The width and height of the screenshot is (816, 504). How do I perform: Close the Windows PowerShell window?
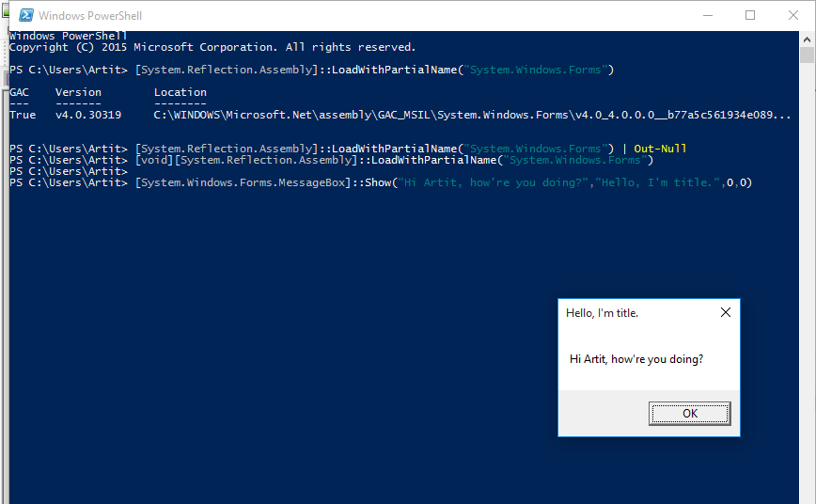point(793,16)
